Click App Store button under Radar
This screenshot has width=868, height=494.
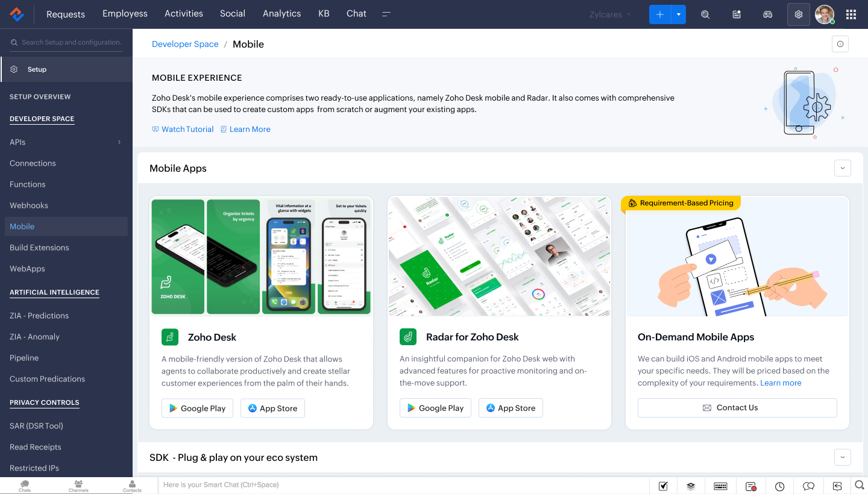(511, 408)
